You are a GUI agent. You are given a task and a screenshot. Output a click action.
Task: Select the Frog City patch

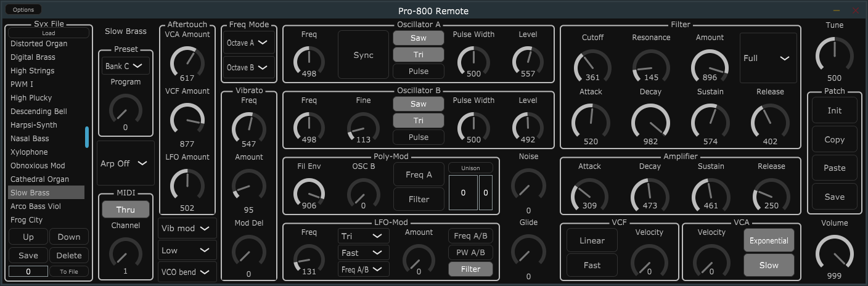pyautogui.click(x=47, y=220)
